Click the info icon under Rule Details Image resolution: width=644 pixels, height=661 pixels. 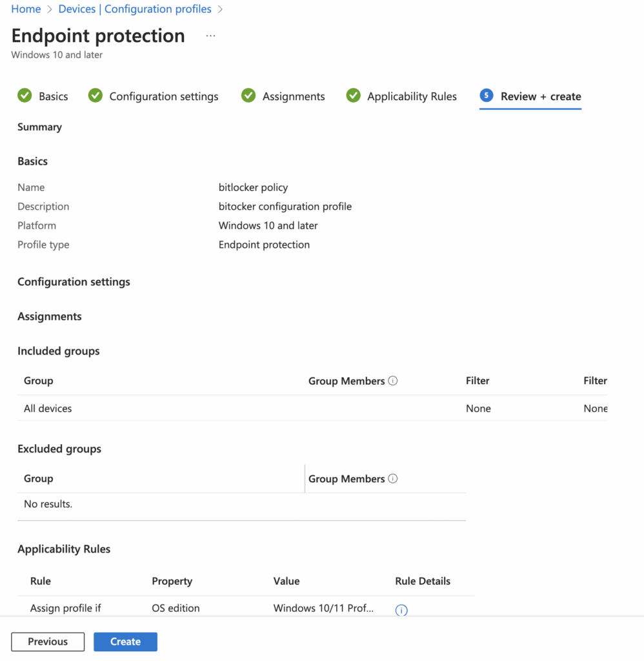401,610
